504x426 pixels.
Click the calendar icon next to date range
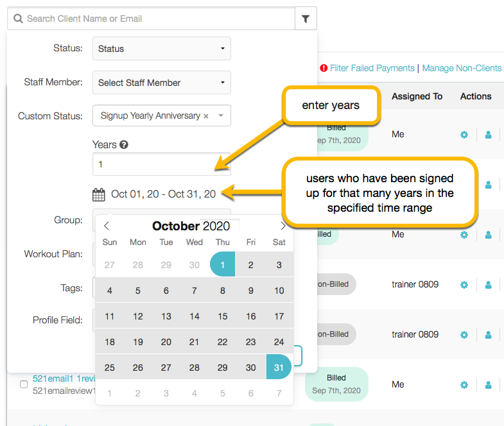98,194
